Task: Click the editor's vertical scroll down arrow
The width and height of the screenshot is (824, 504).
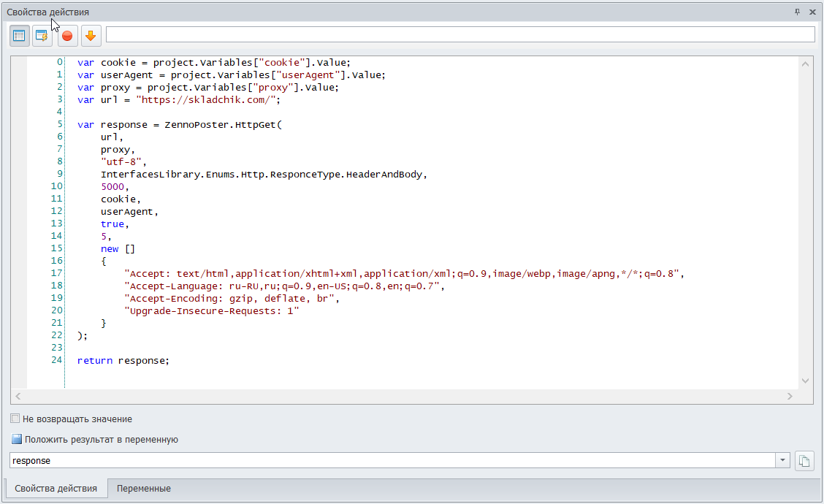Action: pyautogui.click(x=805, y=381)
